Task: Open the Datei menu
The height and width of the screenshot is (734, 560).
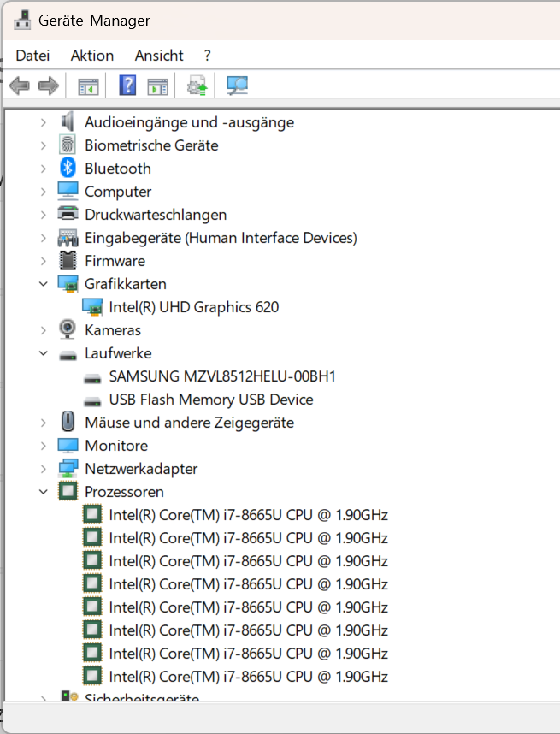Action: pos(32,56)
